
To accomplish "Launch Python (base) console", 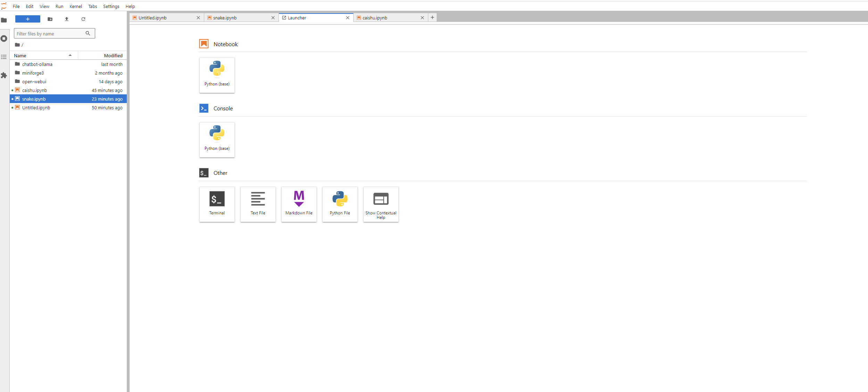I will (217, 139).
